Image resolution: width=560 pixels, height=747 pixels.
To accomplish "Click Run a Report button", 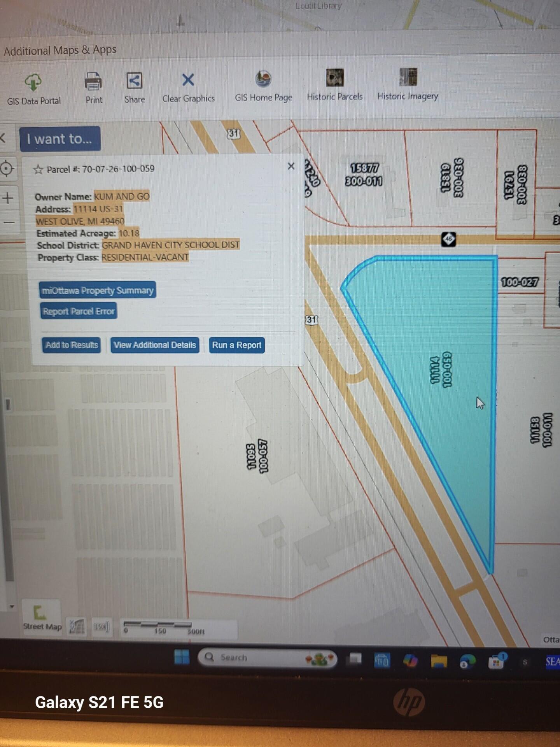I will tap(236, 345).
